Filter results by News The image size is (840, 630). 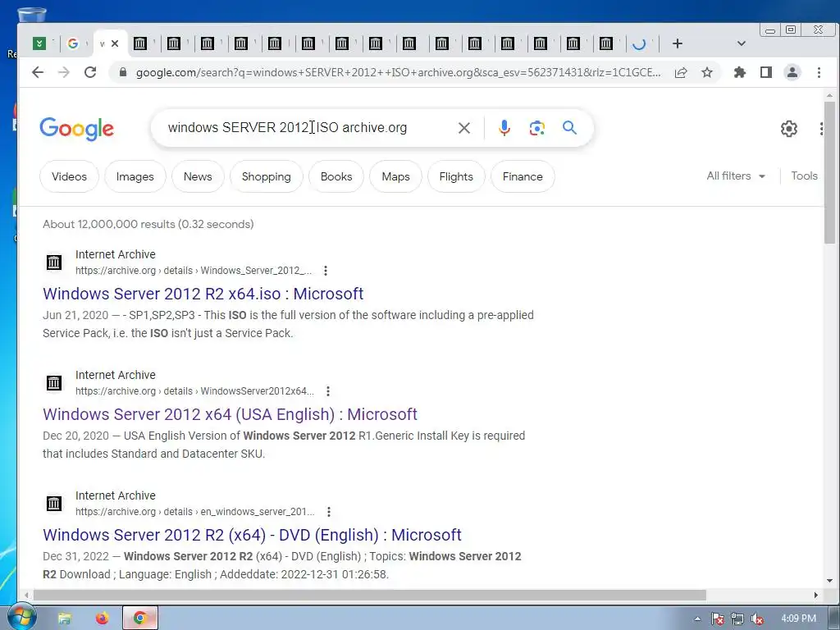pyautogui.click(x=198, y=176)
